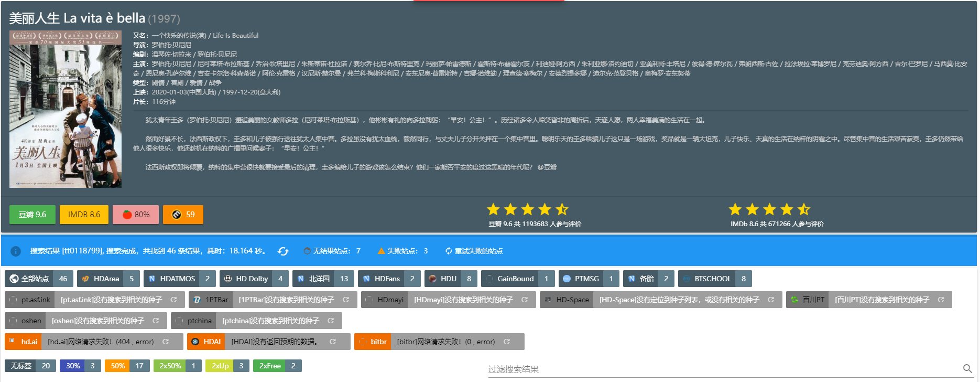Filter results by BTSCHOOL site
The height and width of the screenshot is (382, 980).
715,279
